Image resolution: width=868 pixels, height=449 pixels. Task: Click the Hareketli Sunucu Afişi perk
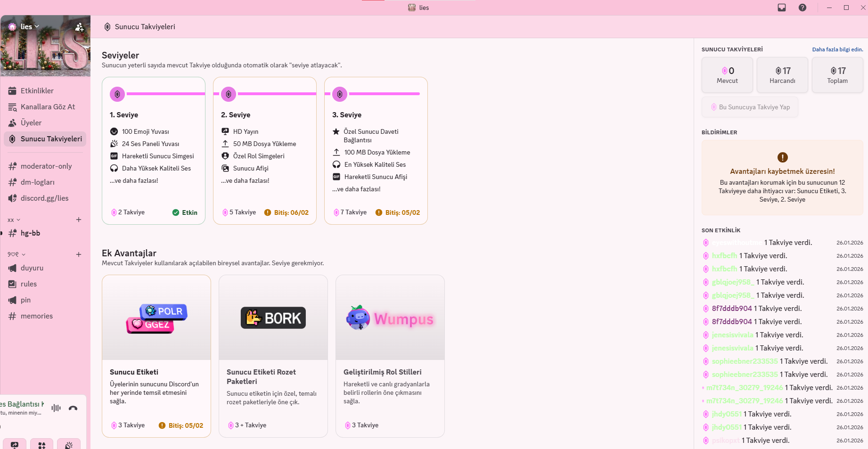tap(370, 177)
